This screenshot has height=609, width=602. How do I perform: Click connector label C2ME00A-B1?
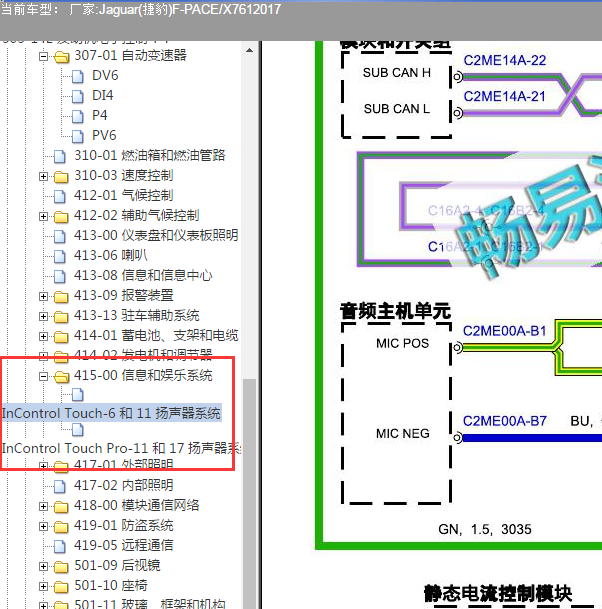point(505,331)
